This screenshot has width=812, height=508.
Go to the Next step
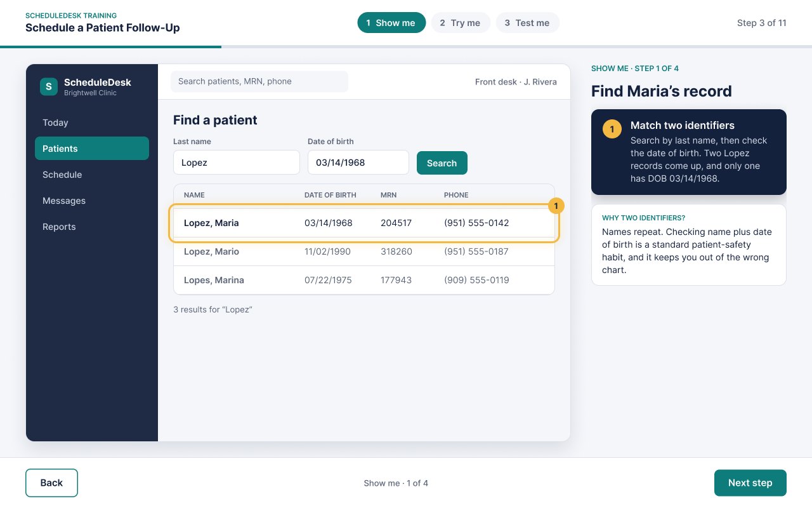[x=750, y=483]
